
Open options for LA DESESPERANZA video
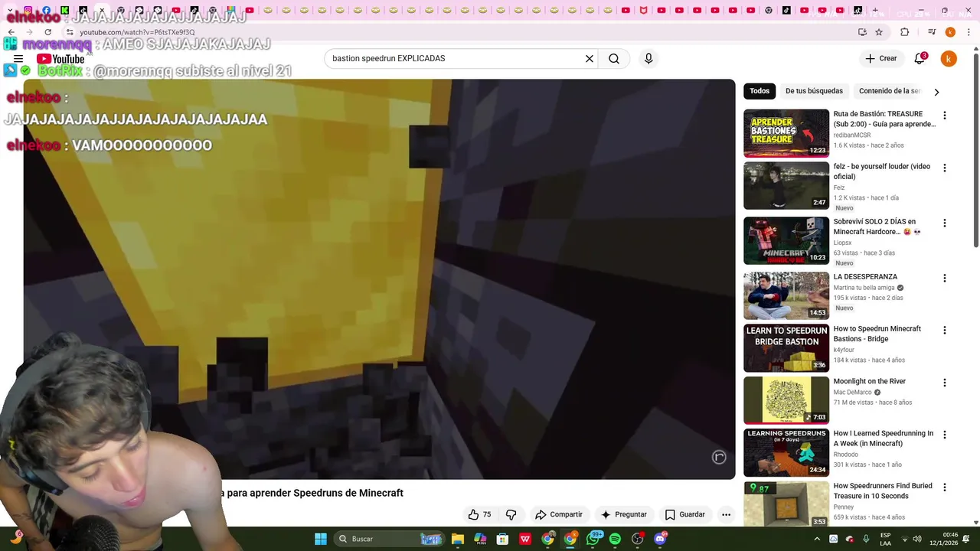(945, 279)
